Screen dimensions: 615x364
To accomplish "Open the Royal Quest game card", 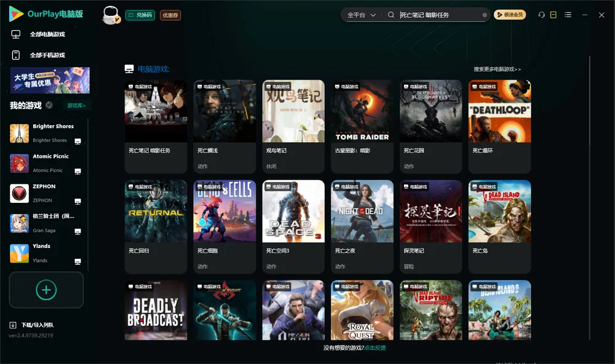I will click(362, 310).
